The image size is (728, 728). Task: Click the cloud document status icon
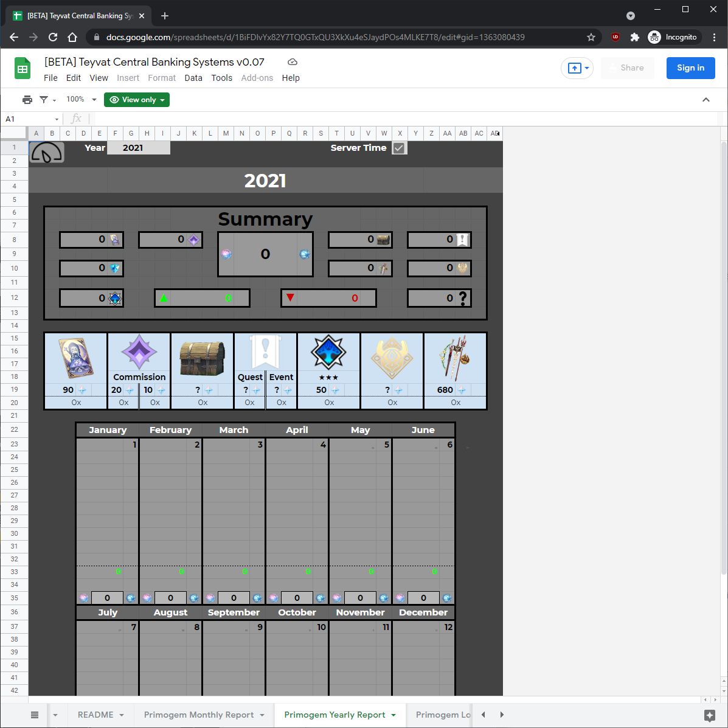pos(293,62)
